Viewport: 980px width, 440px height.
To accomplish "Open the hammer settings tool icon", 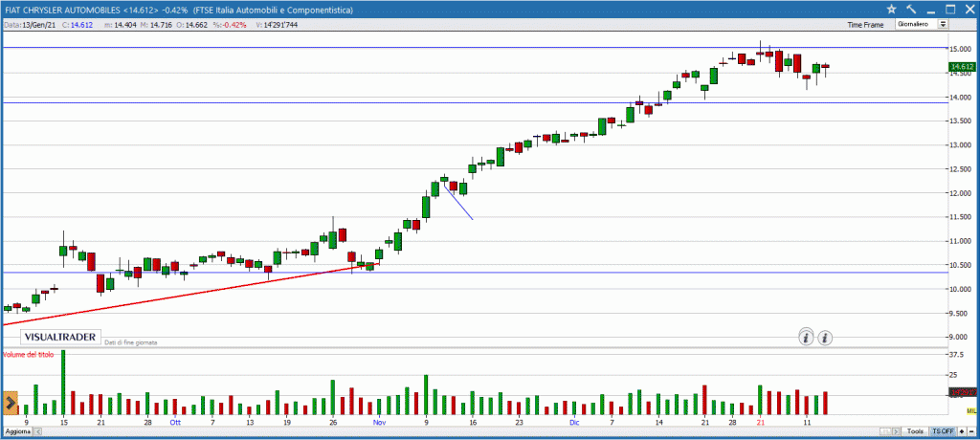I will coord(911,9).
